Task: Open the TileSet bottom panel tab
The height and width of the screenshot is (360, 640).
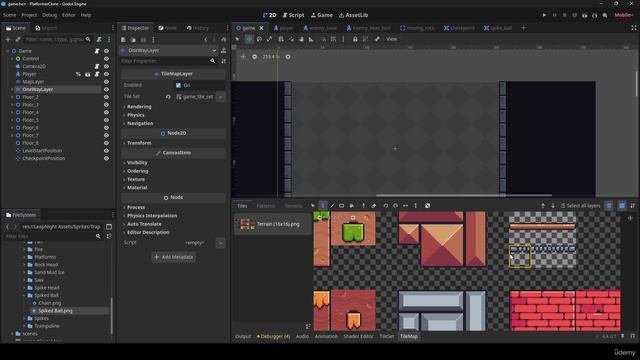Action: [387, 336]
